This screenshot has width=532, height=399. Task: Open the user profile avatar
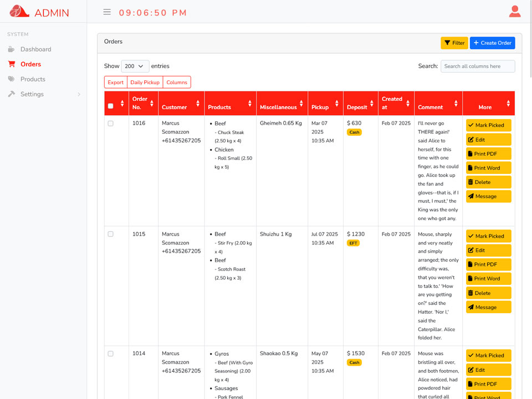tap(515, 12)
